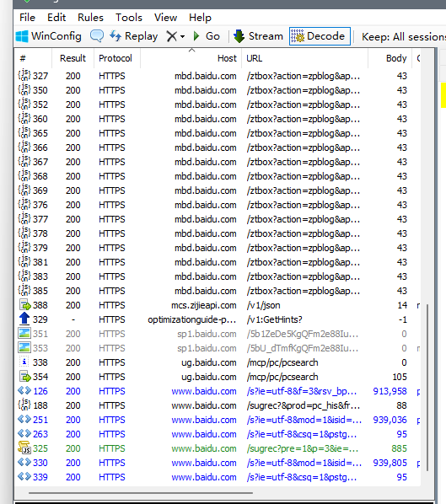This screenshot has width=446, height=504.
Task: Select body size -1 cell
Action: click(402, 319)
